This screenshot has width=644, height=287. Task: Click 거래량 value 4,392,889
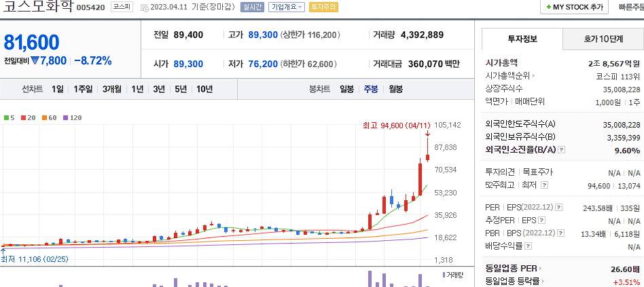pyautogui.click(x=422, y=35)
